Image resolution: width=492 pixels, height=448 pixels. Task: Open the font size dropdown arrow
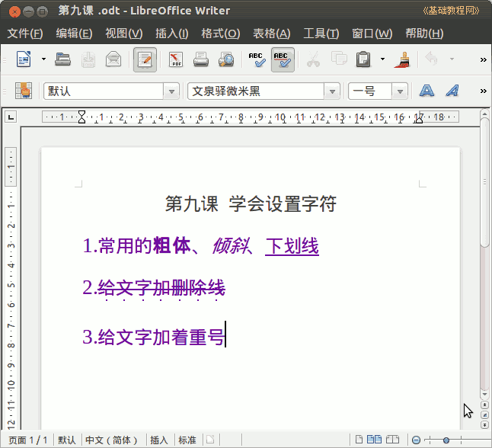400,91
